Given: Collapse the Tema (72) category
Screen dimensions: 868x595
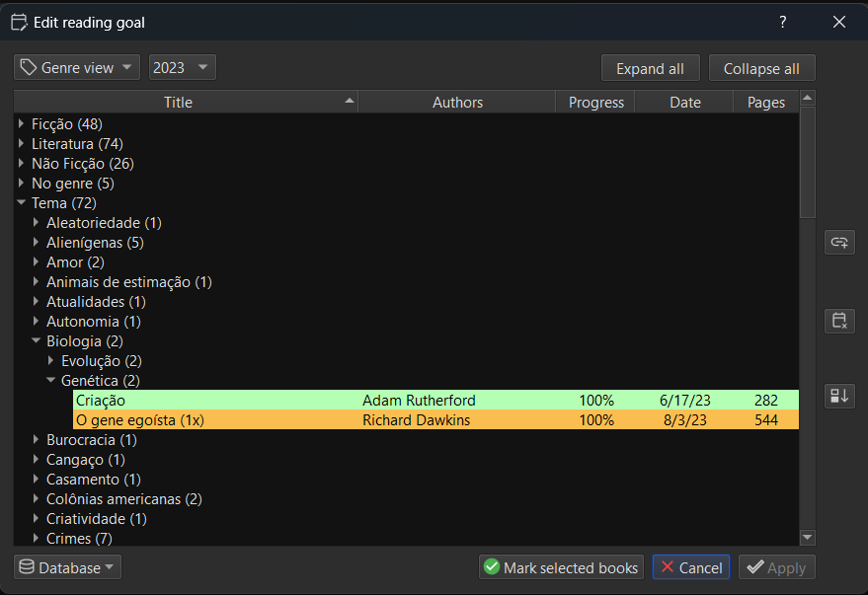Looking at the screenshot, I should 22,203.
